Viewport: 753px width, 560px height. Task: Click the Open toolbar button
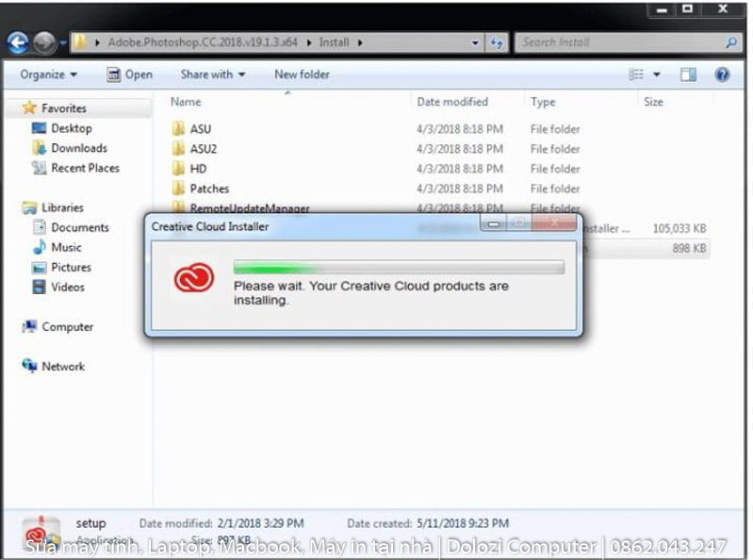(x=129, y=74)
